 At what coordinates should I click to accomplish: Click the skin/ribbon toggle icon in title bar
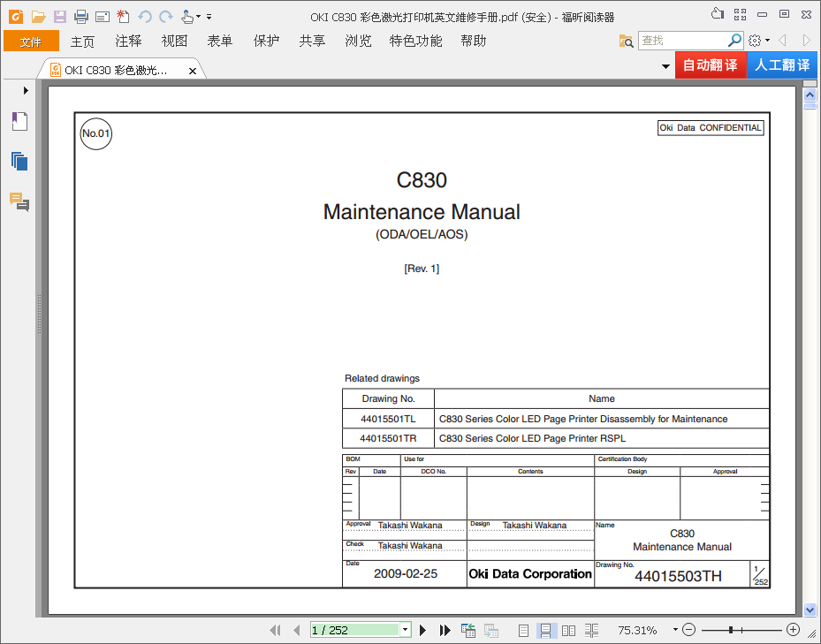718,14
